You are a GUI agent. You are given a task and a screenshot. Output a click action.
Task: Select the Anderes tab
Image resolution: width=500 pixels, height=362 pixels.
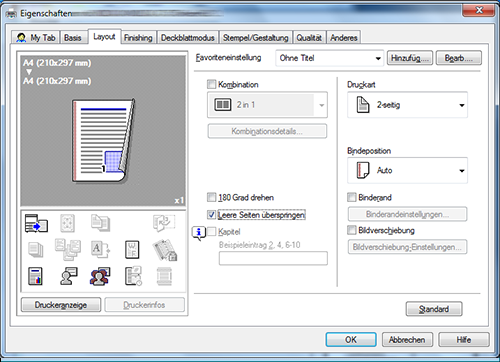pyautogui.click(x=344, y=38)
